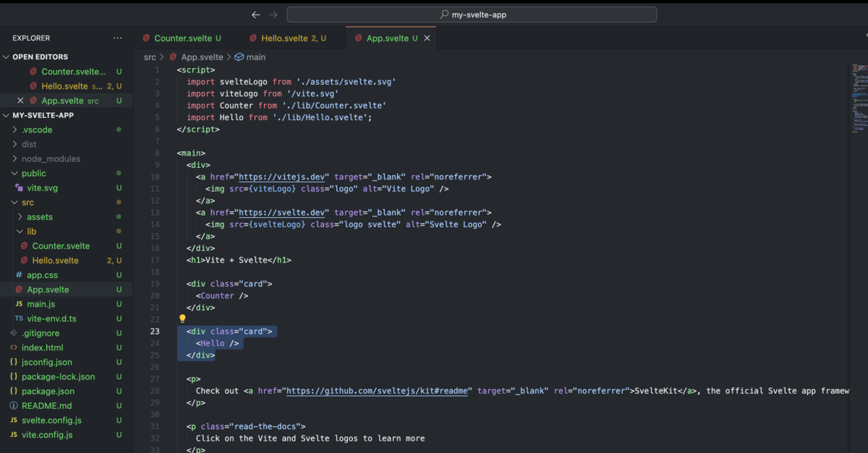Follow the https://svelte.dev link in code
Viewport: 868px width, 453px height.
tap(284, 212)
